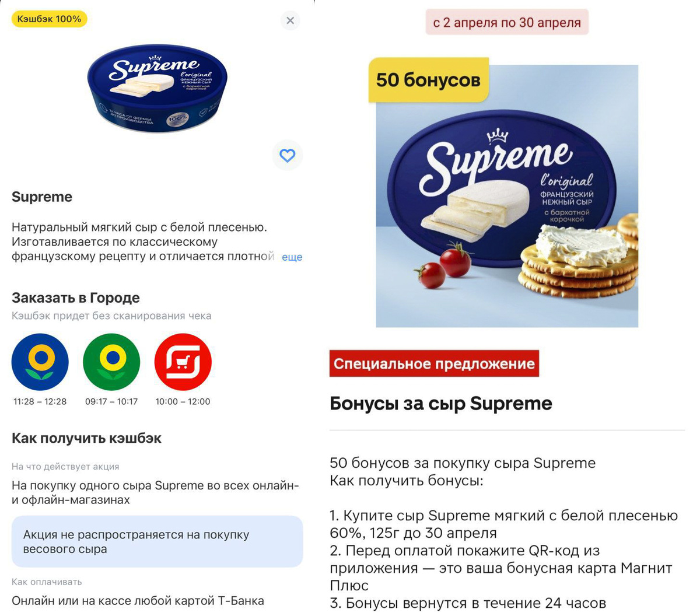The image size is (700, 616).
Task: Tap the 'Заказать в Городе' heading
Action: (x=76, y=297)
